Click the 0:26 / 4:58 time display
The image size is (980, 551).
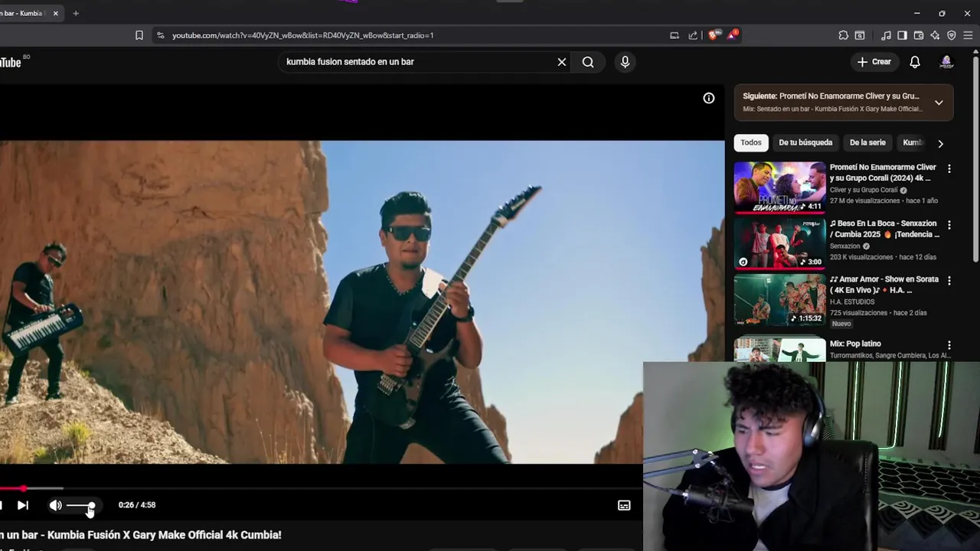click(x=137, y=505)
